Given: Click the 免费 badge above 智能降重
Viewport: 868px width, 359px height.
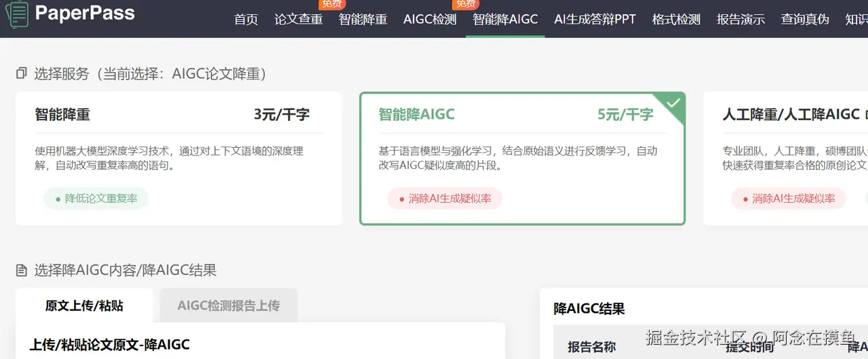Looking at the screenshot, I should click(x=332, y=4).
